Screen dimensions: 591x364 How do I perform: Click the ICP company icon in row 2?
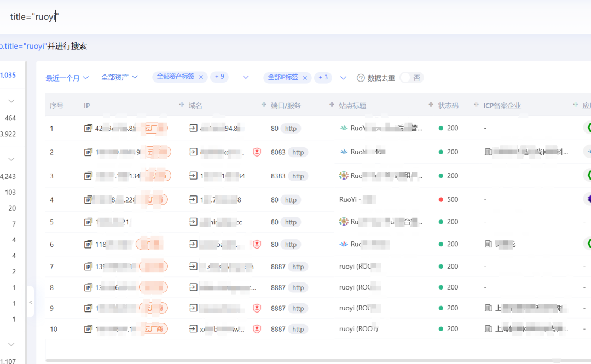click(x=489, y=152)
